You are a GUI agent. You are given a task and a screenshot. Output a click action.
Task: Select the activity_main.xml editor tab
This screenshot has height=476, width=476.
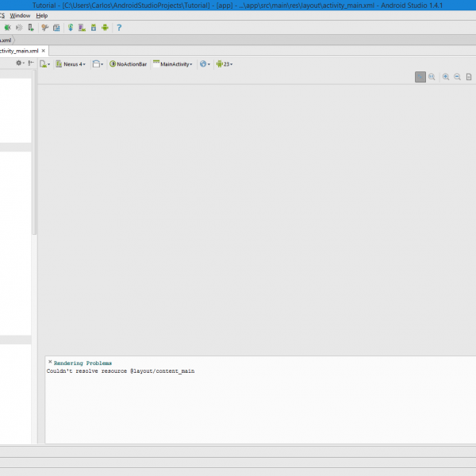click(21, 50)
